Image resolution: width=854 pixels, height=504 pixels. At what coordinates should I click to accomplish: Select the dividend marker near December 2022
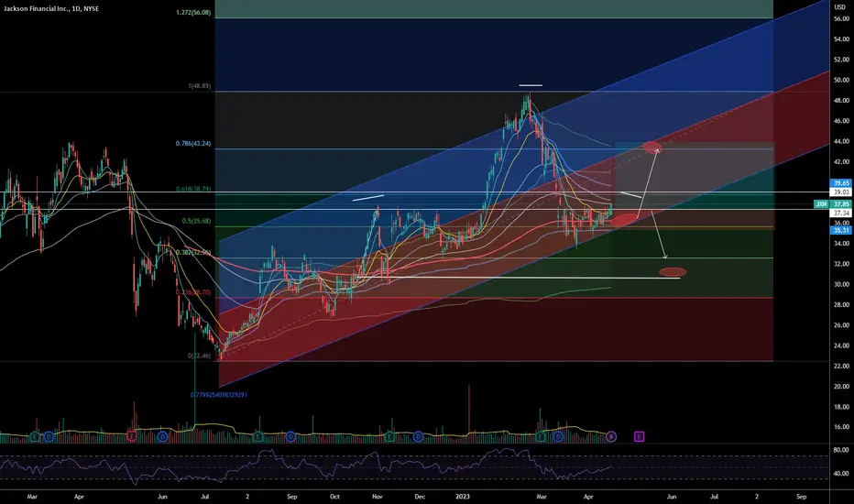tap(418, 436)
